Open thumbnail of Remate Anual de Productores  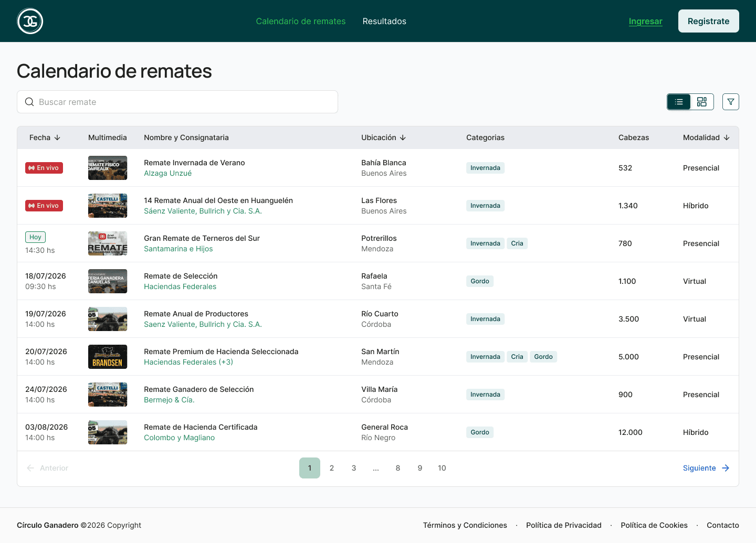pos(108,319)
